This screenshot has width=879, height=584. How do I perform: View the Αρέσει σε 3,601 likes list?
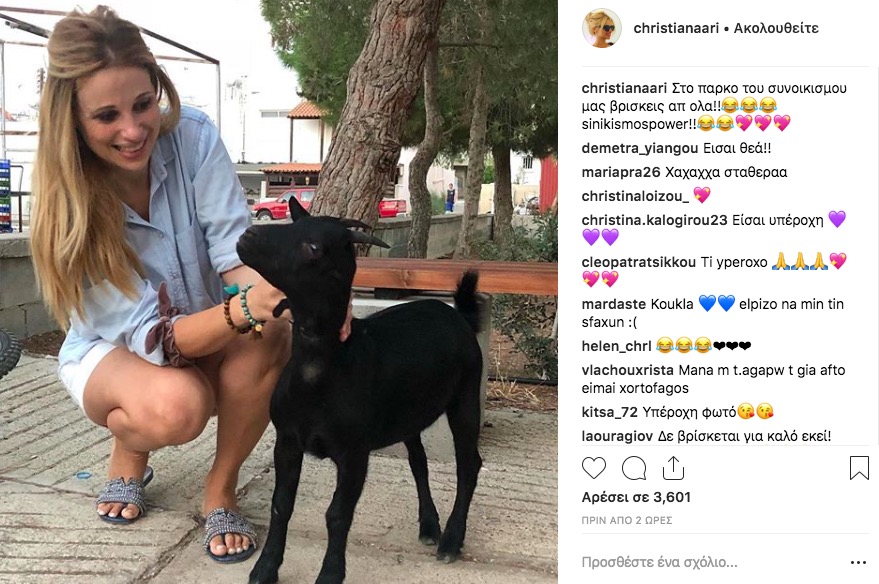point(636,497)
